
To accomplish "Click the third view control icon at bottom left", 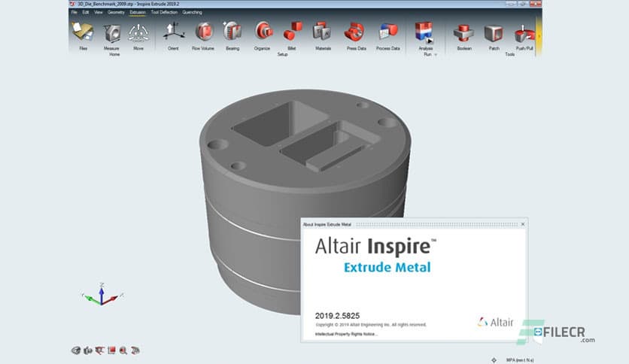I will (x=99, y=350).
